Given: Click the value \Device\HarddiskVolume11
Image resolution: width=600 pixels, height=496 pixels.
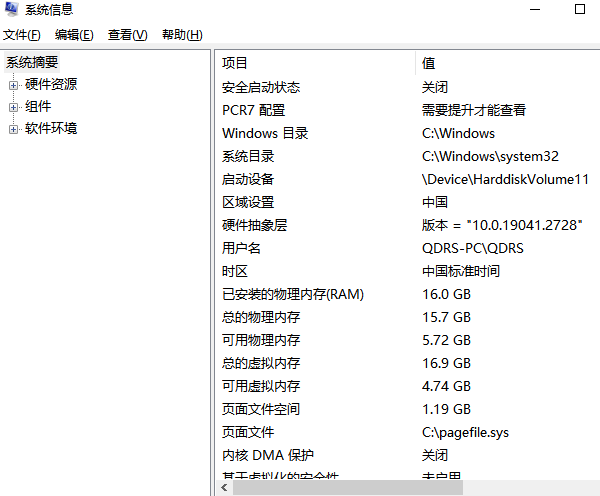Looking at the screenshot, I should pos(505,179).
